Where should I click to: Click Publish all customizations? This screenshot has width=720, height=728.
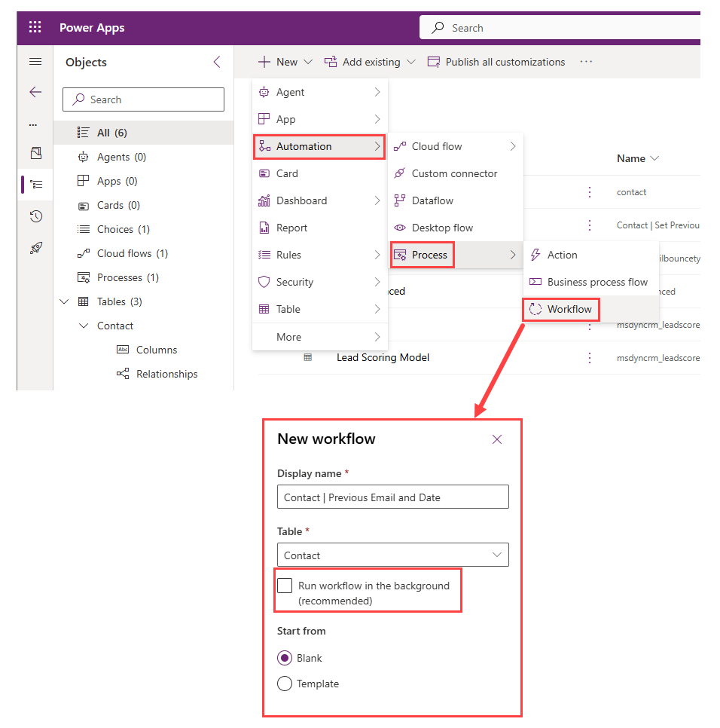coord(496,62)
